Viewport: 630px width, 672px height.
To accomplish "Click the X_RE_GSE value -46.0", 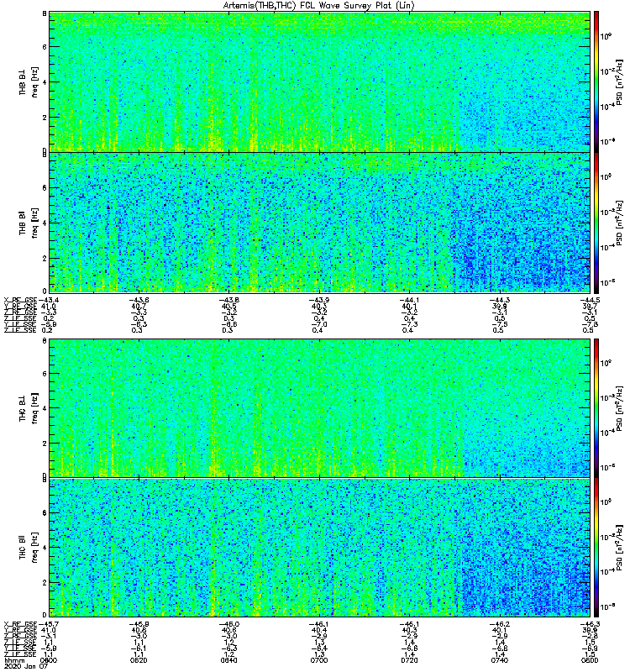I will pos(229,624).
